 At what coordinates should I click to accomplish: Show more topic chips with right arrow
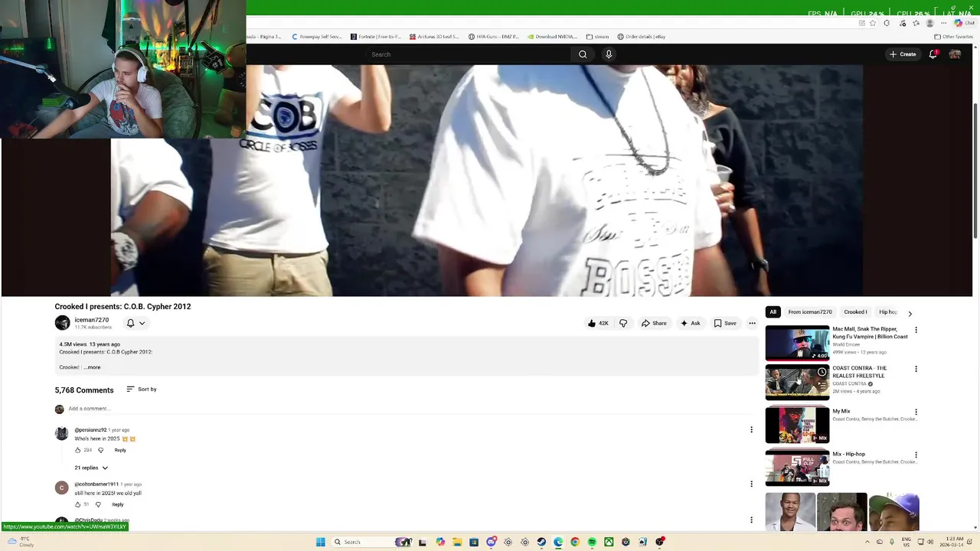(910, 313)
